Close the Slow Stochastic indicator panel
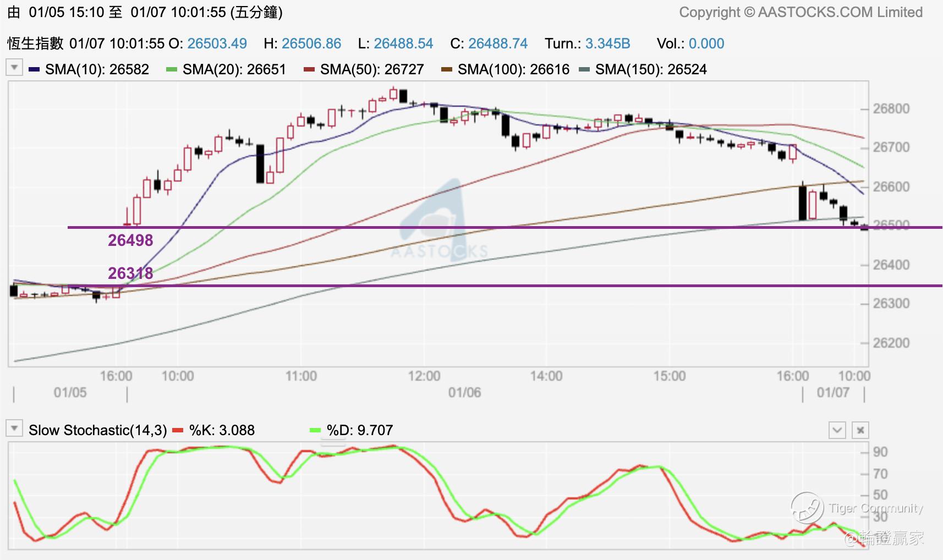The width and height of the screenshot is (943, 560). pos(860,430)
